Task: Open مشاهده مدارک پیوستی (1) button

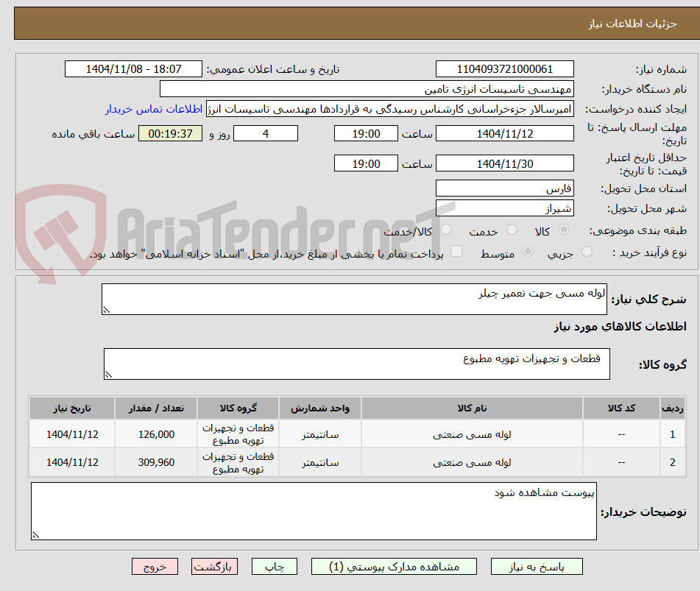Action: point(394,567)
